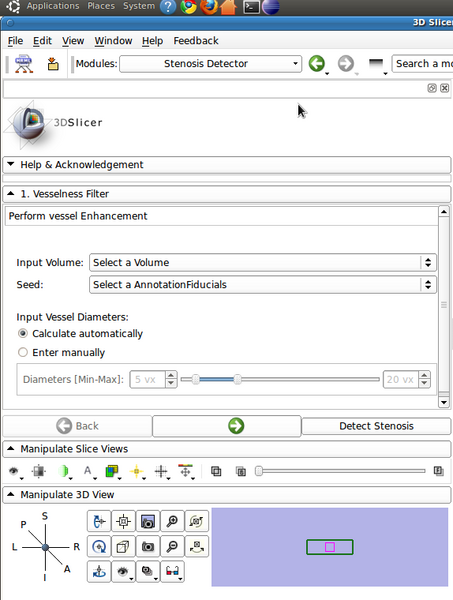Open the Feedback menu
The width and height of the screenshot is (453, 600).
196,41
